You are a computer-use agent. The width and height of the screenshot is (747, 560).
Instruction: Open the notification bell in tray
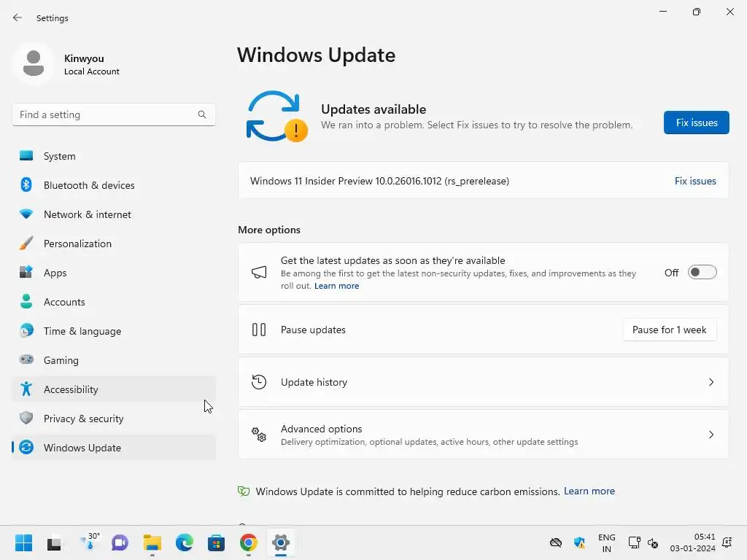727,542
